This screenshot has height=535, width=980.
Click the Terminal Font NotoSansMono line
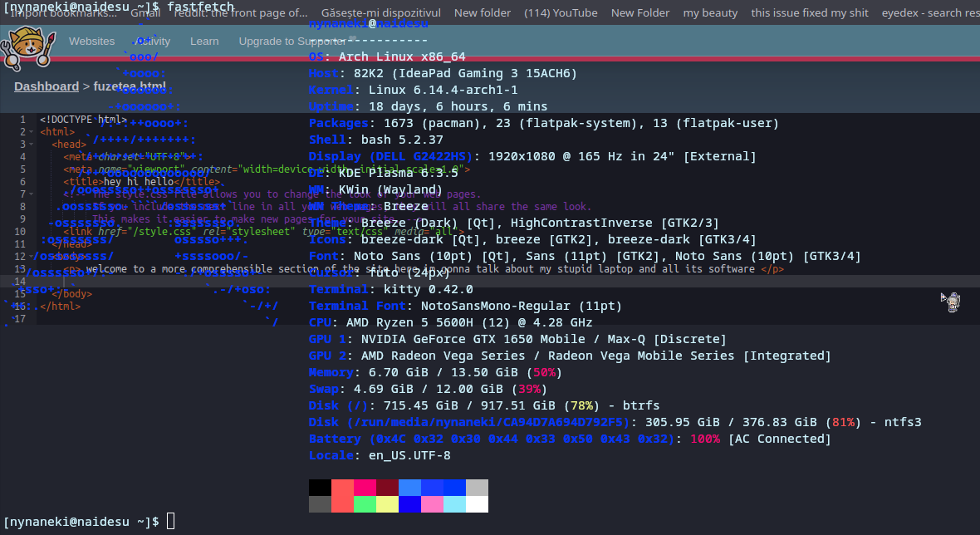[466, 306]
